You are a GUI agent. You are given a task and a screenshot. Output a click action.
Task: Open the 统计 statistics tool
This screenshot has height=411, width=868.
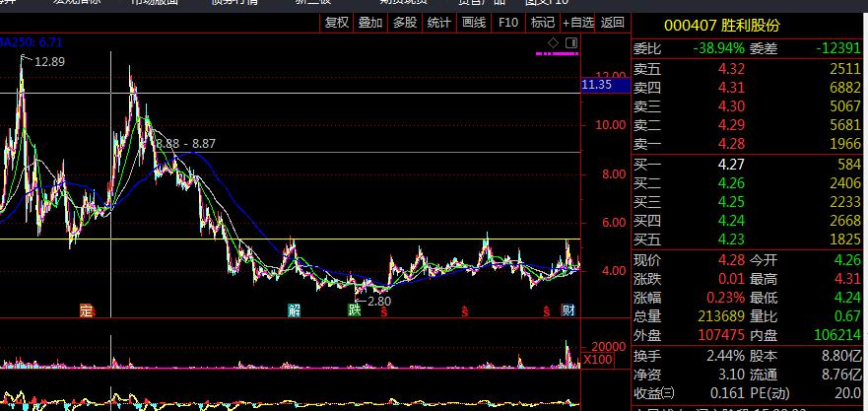tap(439, 23)
